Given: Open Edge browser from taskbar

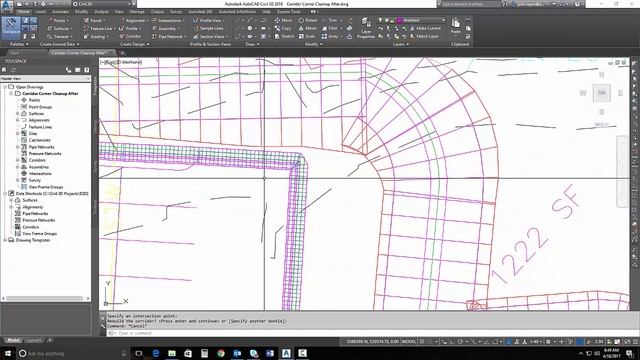Looking at the screenshot, I should 156,353.
